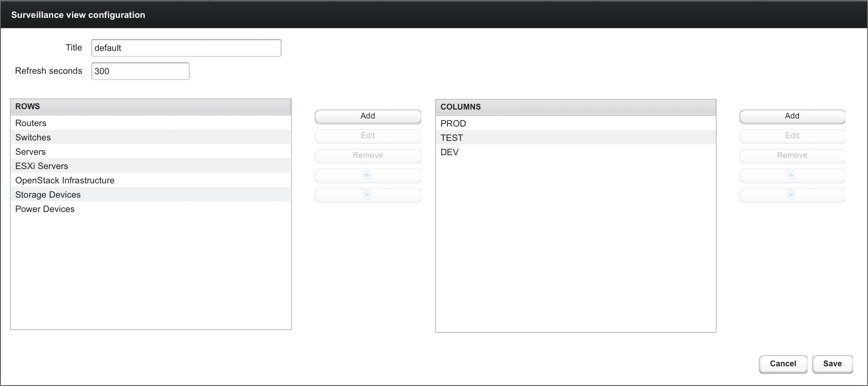Select Routers in the rows list
868x386 pixels.
coord(31,123)
